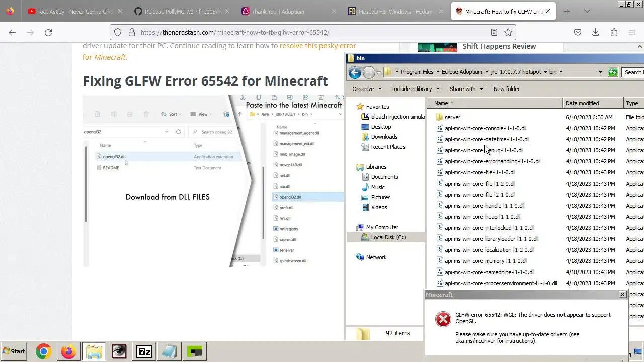Switch to Firefox in taskbar
This screenshot has width=644, height=362.
tap(68, 351)
